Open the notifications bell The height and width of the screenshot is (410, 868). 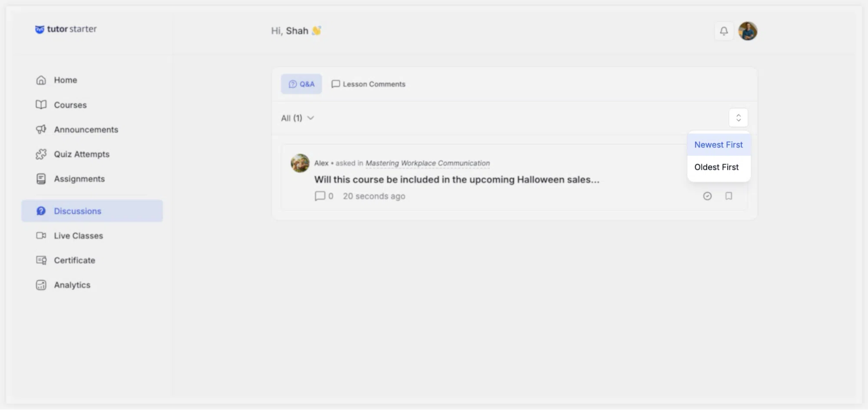pyautogui.click(x=723, y=31)
